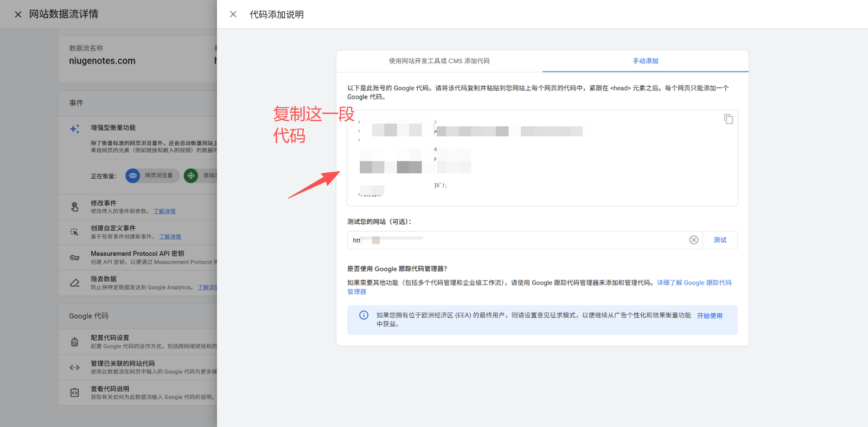Click inside the Google tag code box
The height and width of the screenshot is (427, 868).
pos(542,158)
